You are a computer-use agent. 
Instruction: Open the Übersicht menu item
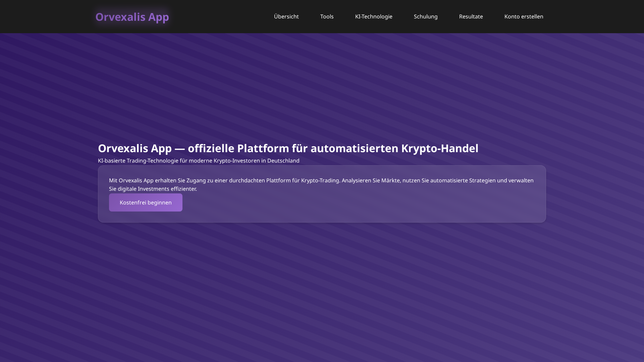pos(286,16)
